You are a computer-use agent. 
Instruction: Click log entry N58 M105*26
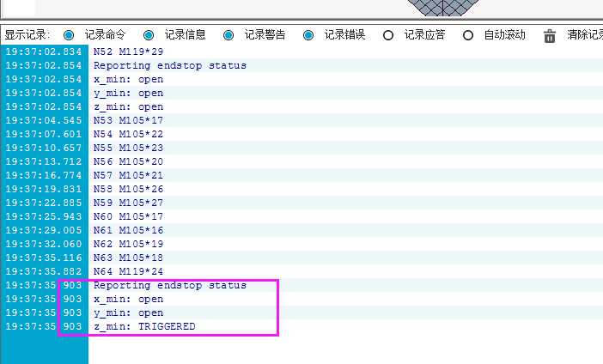coord(128,189)
